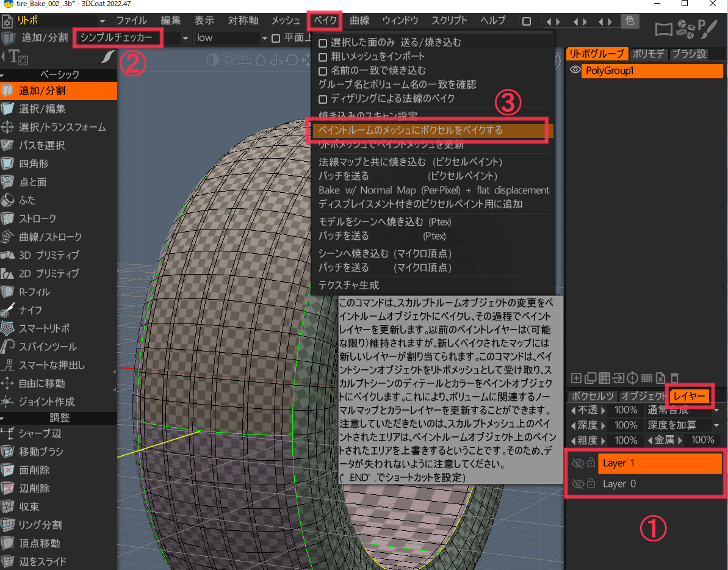Open the 編集 menu

(x=170, y=20)
